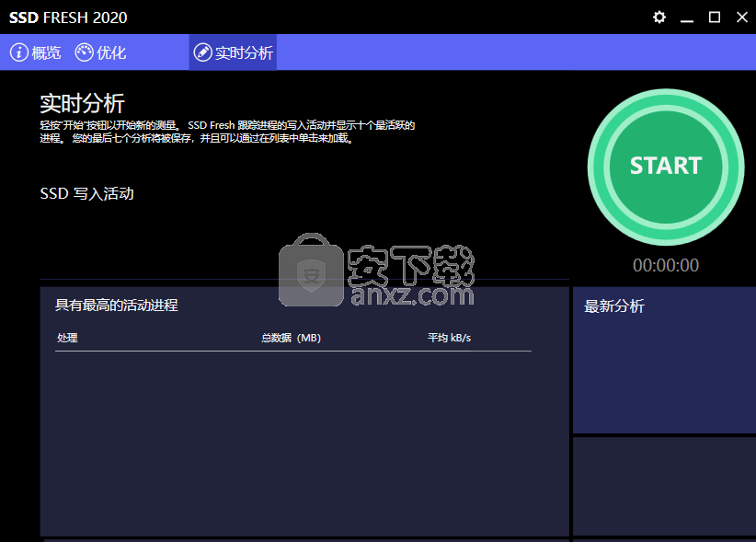The image size is (756, 542).
Task: Switch to the 优化 tab
Action: click(101, 52)
